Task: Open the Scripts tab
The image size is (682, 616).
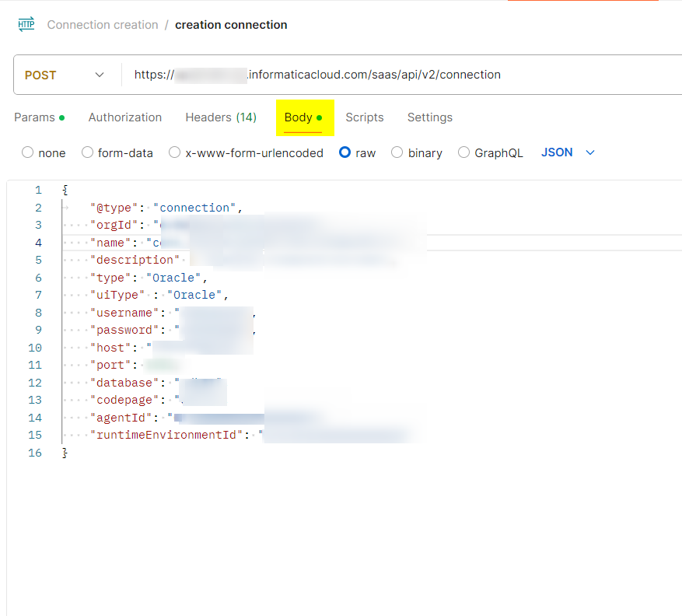Action: click(x=365, y=117)
